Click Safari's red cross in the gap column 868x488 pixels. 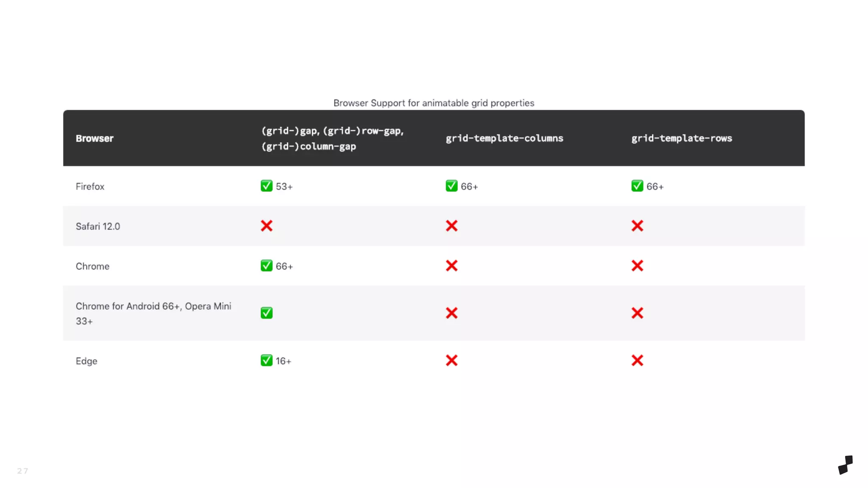(x=266, y=226)
